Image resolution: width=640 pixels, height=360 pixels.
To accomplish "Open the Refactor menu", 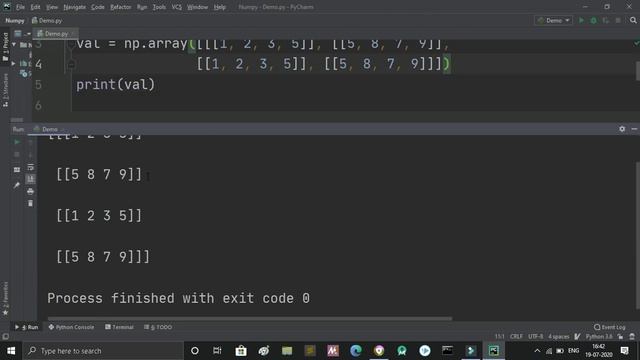I will click(120, 7).
